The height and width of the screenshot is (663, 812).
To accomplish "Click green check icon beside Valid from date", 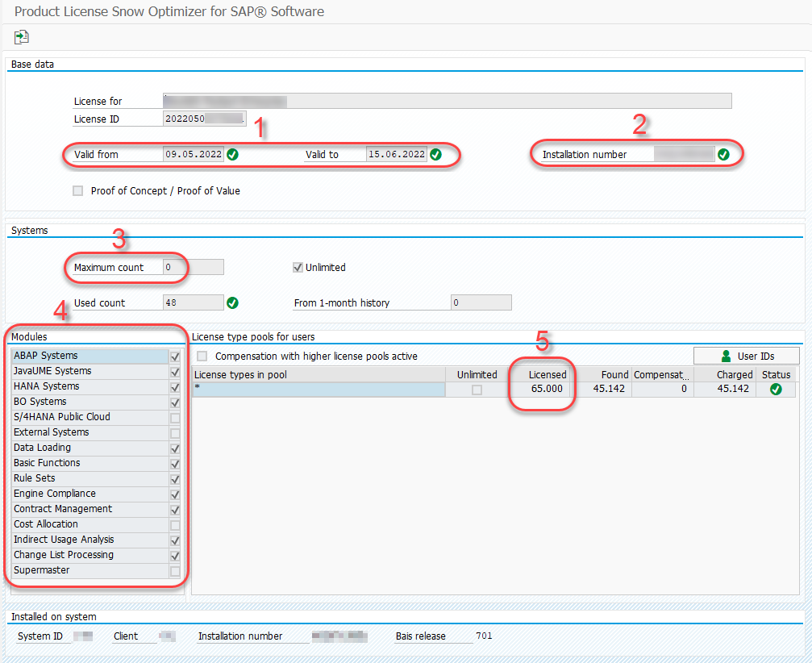I will [x=232, y=154].
